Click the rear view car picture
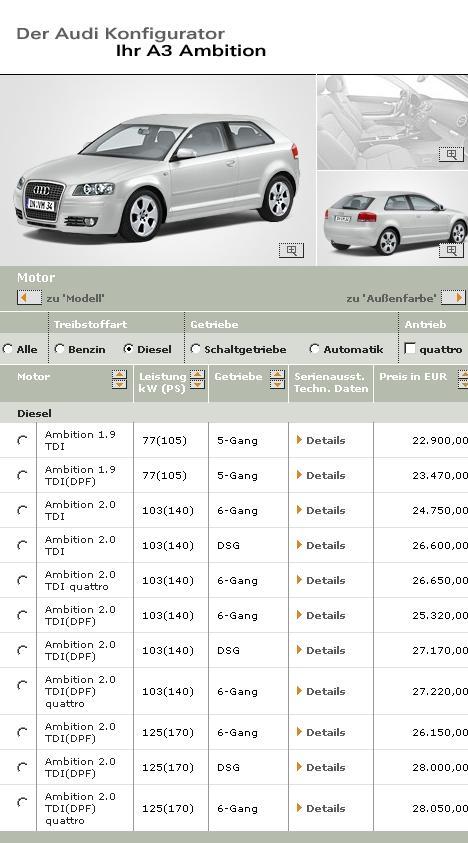This screenshot has width=468, height=843. (x=393, y=218)
